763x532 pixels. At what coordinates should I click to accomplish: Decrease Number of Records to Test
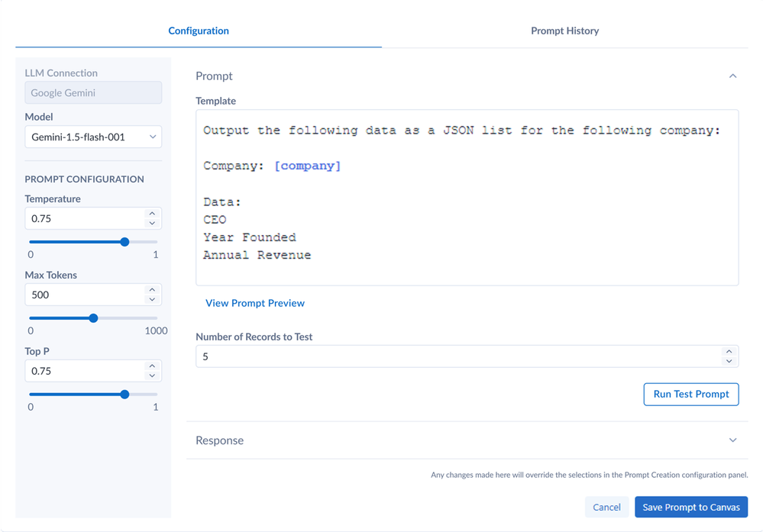[x=729, y=361]
